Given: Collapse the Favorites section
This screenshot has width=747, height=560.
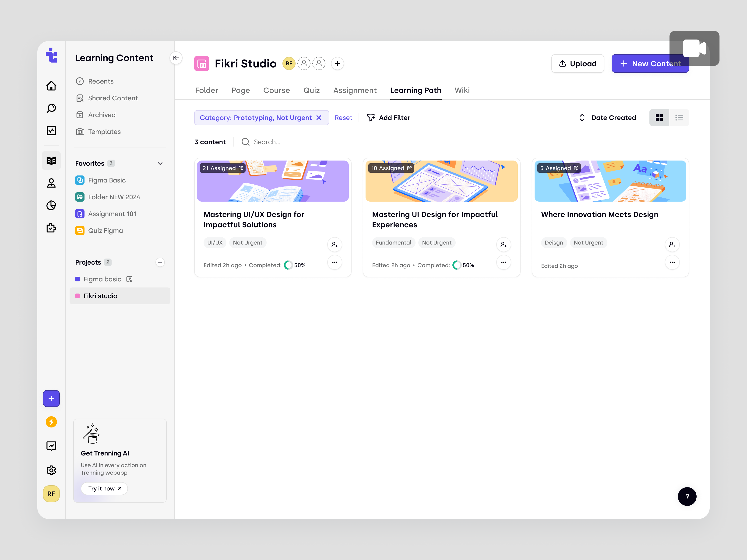Looking at the screenshot, I should tap(160, 163).
